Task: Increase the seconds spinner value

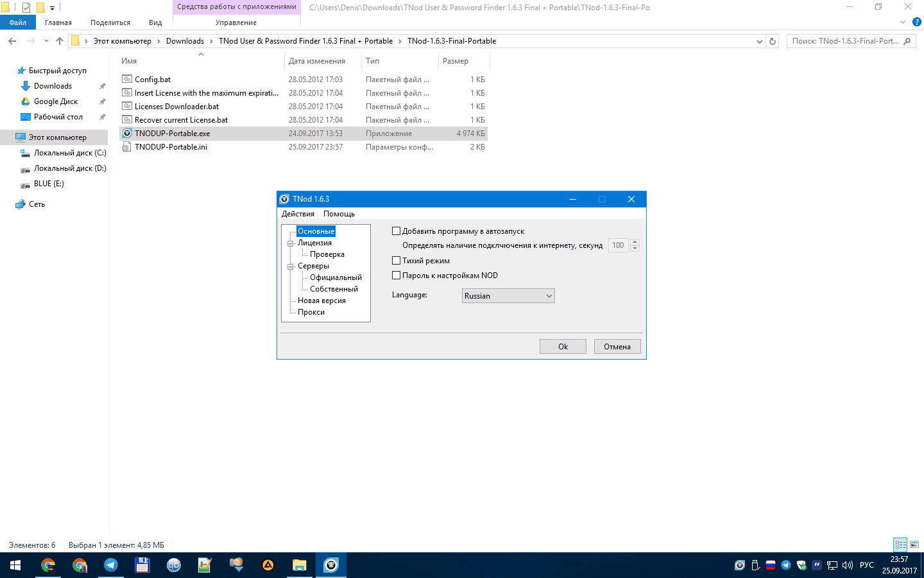Action: [x=635, y=242]
